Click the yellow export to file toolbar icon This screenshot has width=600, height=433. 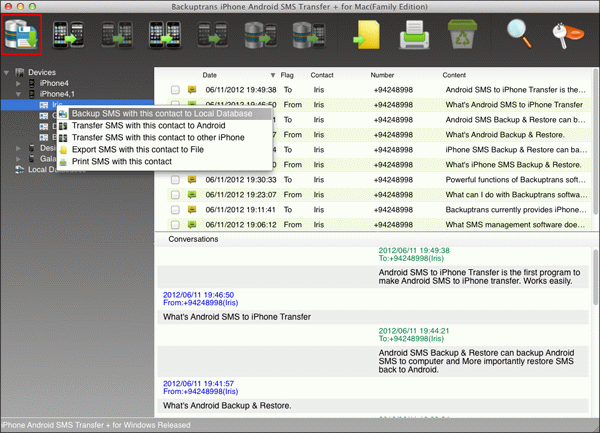click(367, 35)
